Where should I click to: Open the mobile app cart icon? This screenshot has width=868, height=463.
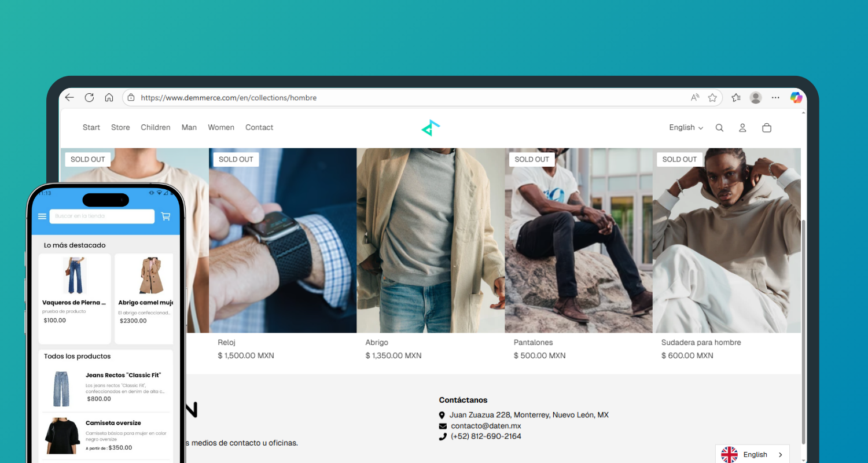[x=165, y=216]
